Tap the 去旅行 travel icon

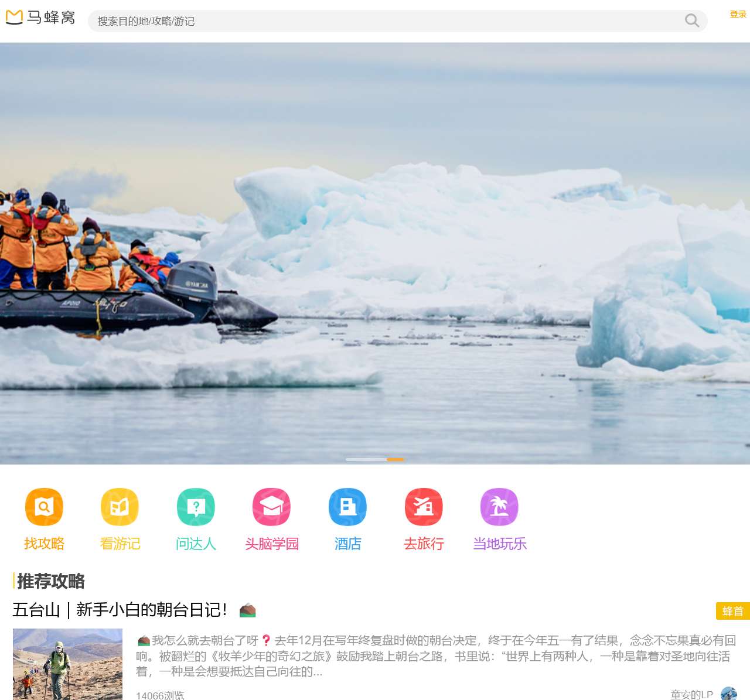point(424,507)
